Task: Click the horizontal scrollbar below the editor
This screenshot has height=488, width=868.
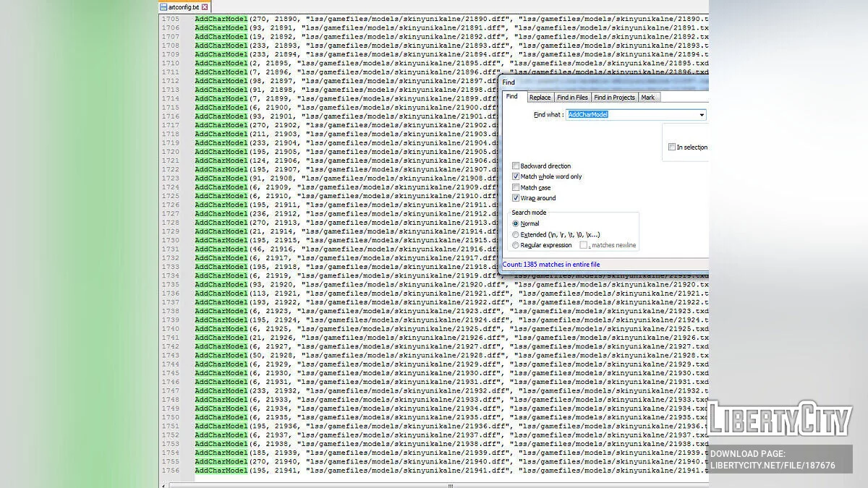Action: tap(434, 485)
